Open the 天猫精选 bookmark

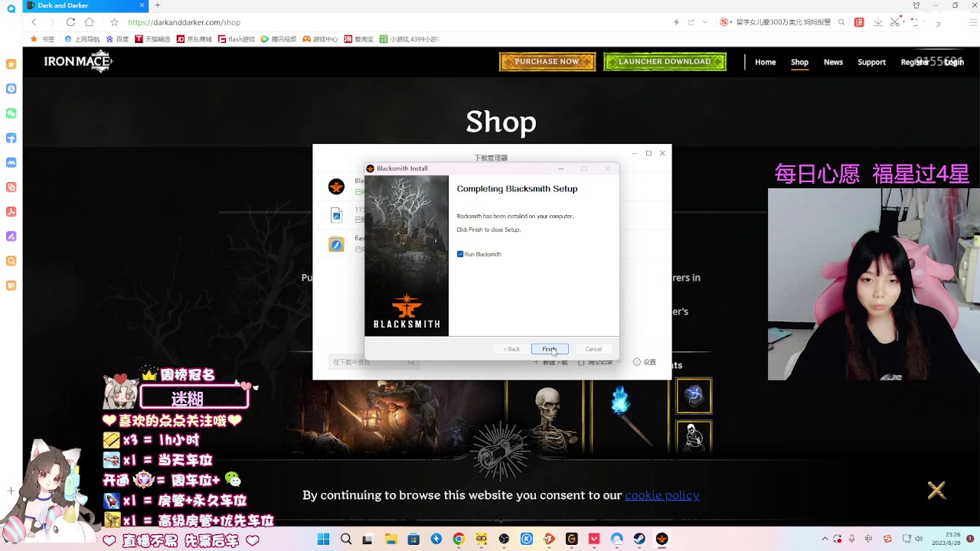[x=153, y=39]
